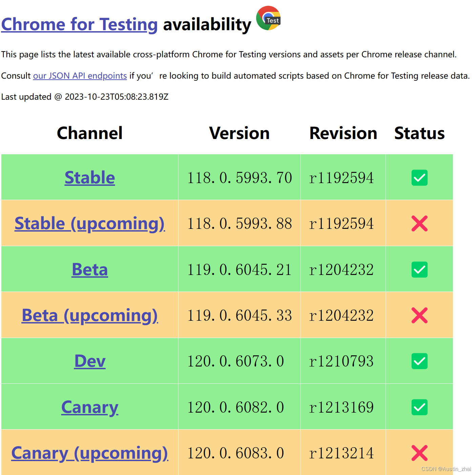Image resolution: width=476 pixels, height=475 pixels.
Task: Open the Chrome for Testing heading link
Action: point(80,24)
